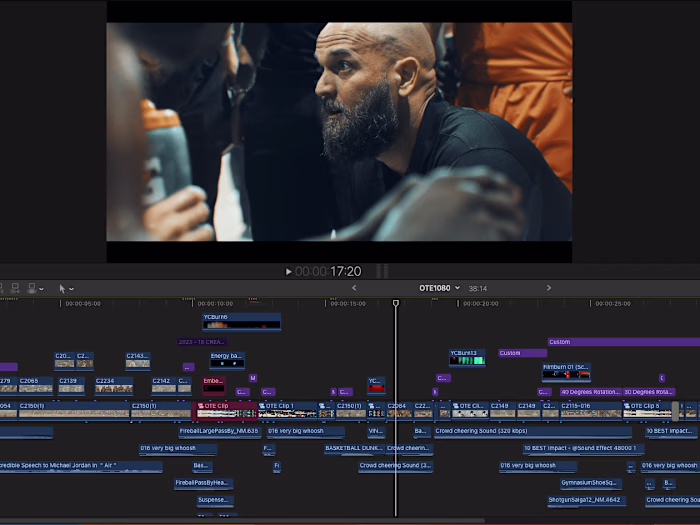Select the 30 Degrees Rota... title
700x525 pixels.
tap(649, 392)
